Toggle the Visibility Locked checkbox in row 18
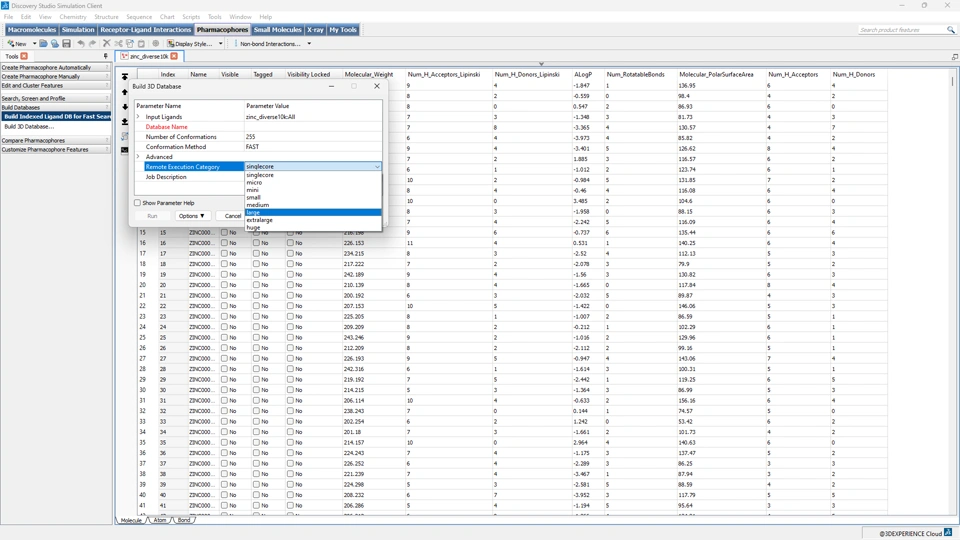The image size is (960, 540). [290, 264]
